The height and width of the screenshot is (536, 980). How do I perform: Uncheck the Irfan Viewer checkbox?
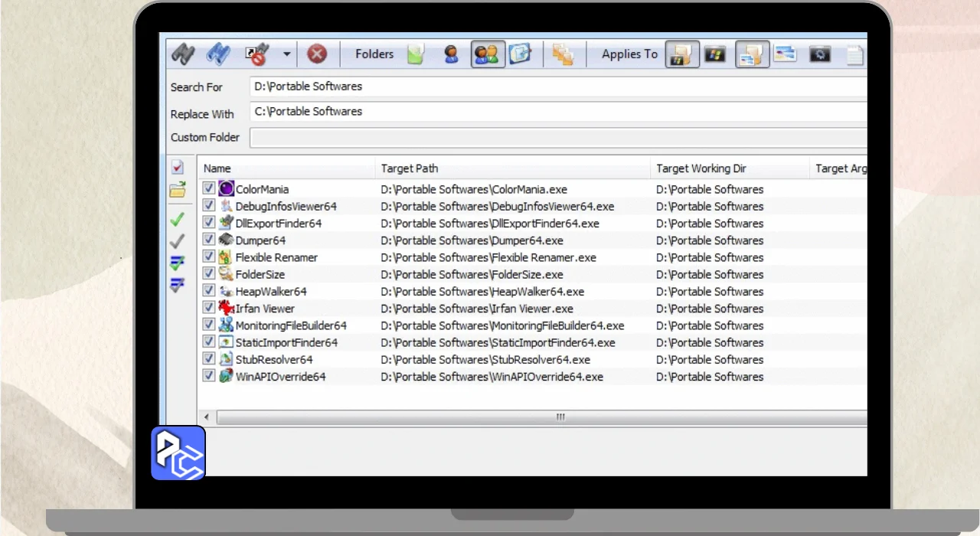(x=208, y=308)
